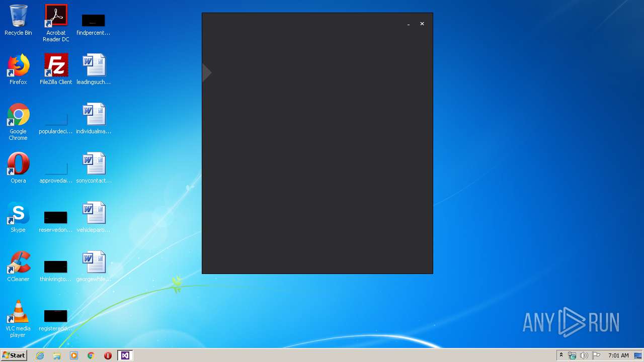Open network status tray icon
This screenshot has height=362, width=644.
click(x=572, y=355)
